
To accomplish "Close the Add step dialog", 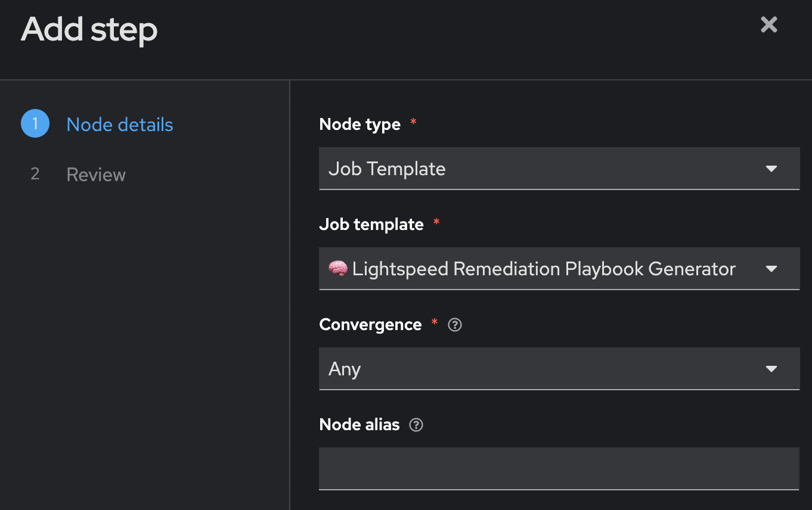I will (x=768, y=25).
